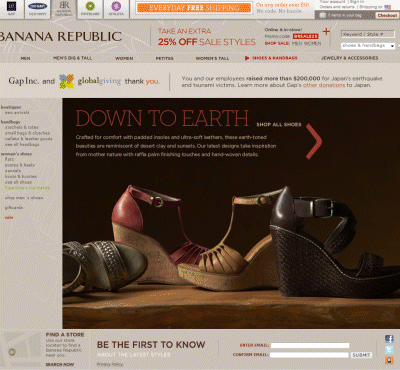Open new arrivals in sidebar
Image resolution: width=400 pixels, height=370 pixels.
pos(17,113)
